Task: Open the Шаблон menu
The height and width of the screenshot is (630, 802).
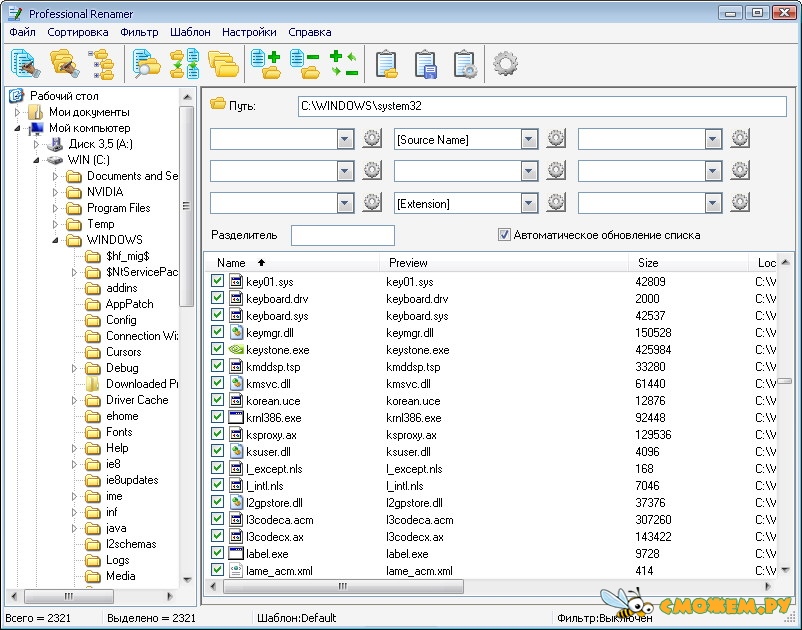Action: tap(190, 32)
